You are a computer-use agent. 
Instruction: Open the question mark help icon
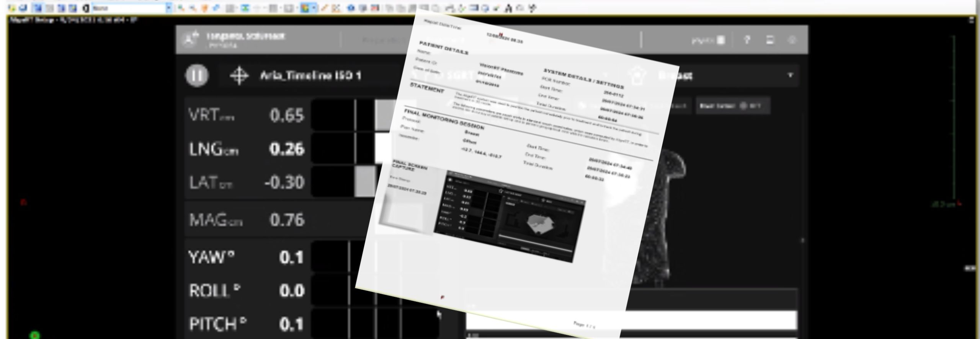(x=746, y=40)
